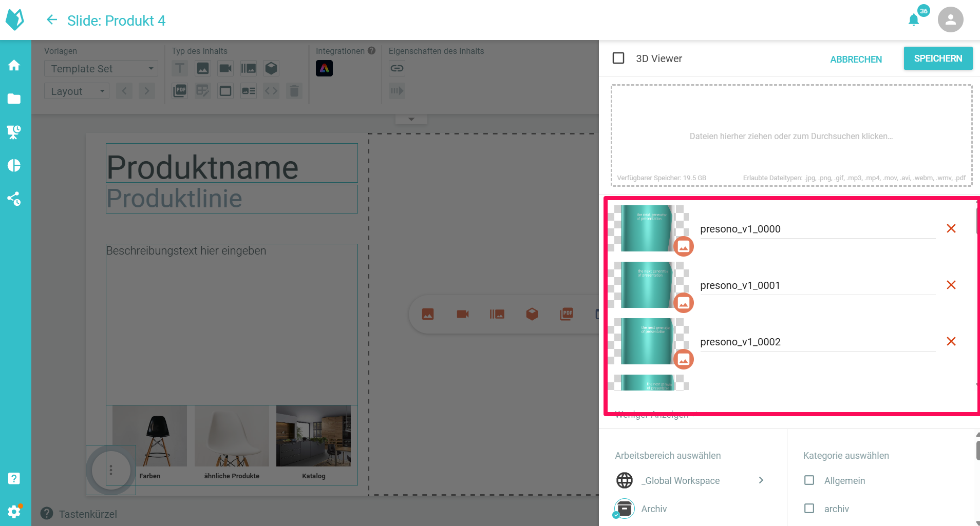Image resolution: width=980 pixels, height=526 pixels.
Task: Remove presono_v1_0000 with the red X
Action: [x=951, y=228]
